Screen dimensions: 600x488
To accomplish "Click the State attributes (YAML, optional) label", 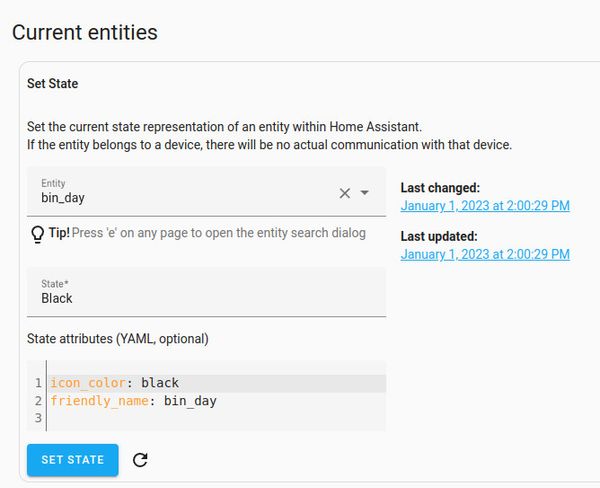I will tap(118, 339).
